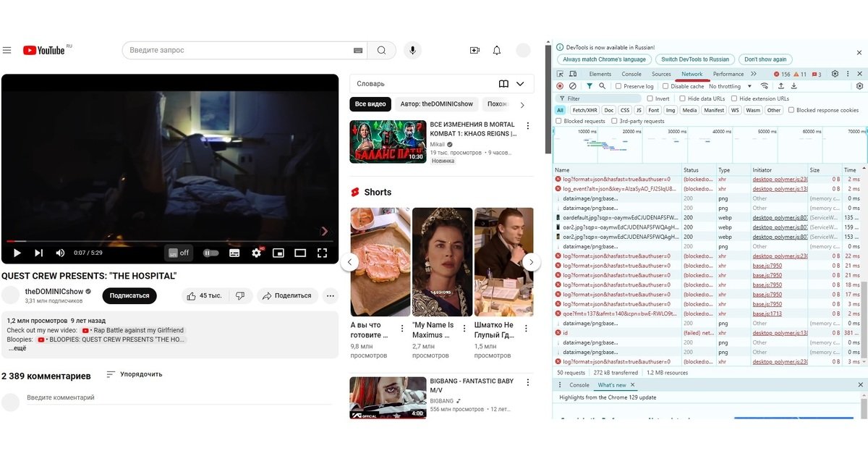Click Always match Chrome's language
Screen dimensions: 868x472
(604, 59)
